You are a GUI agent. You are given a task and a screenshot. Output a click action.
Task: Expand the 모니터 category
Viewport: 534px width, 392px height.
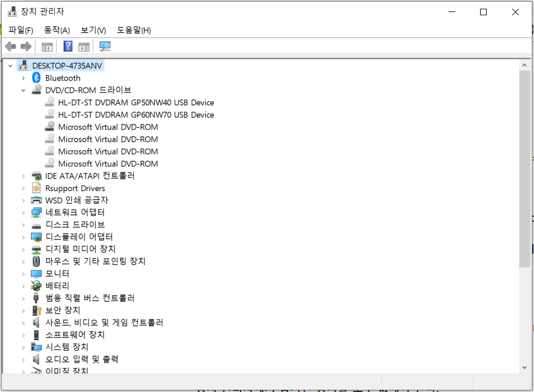(x=23, y=274)
